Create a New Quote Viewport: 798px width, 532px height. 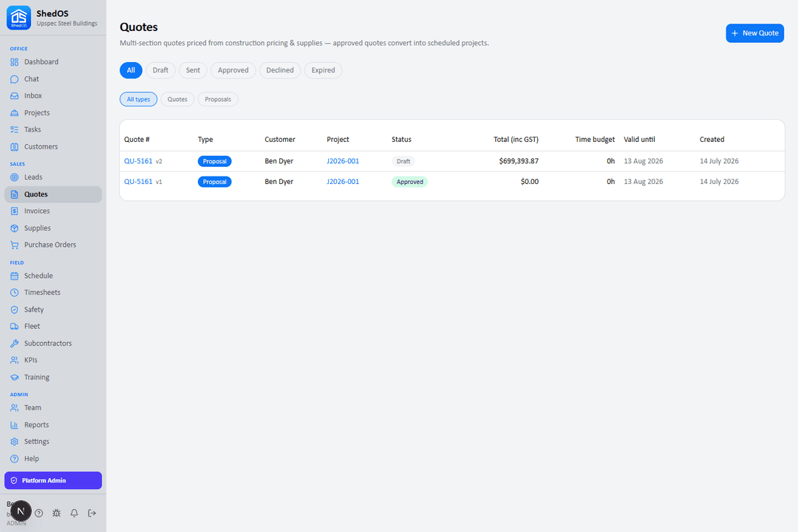click(x=754, y=33)
